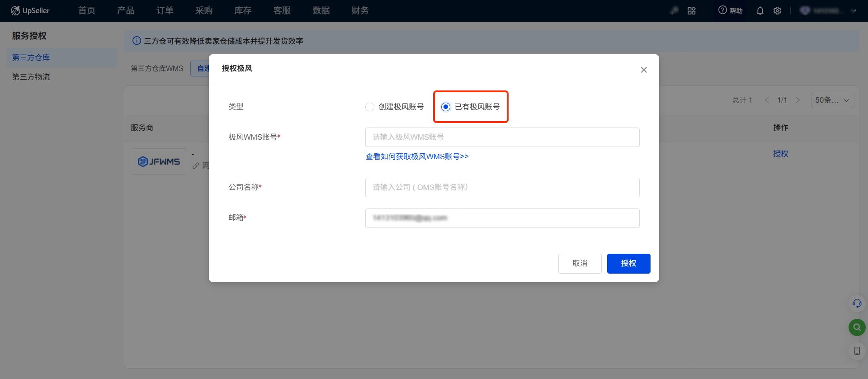The height and width of the screenshot is (379, 868).
Task: Click the mobile phone floating icon
Action: tap(857, 351)
